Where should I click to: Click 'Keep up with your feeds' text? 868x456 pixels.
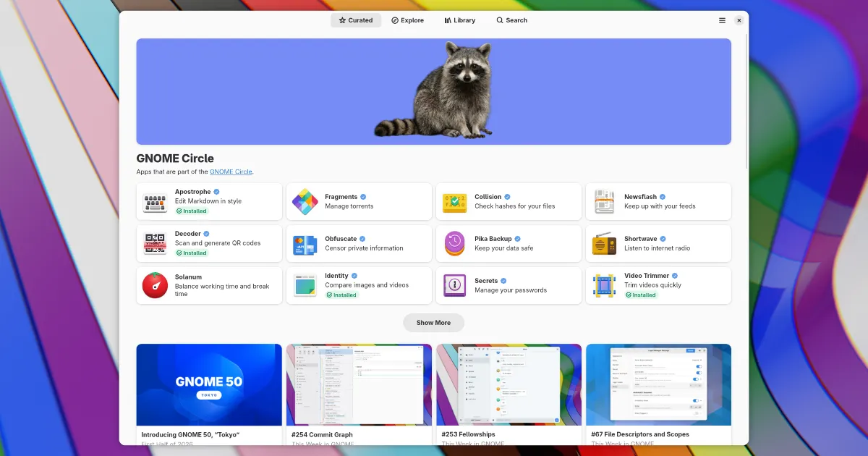tap(660, 206)
